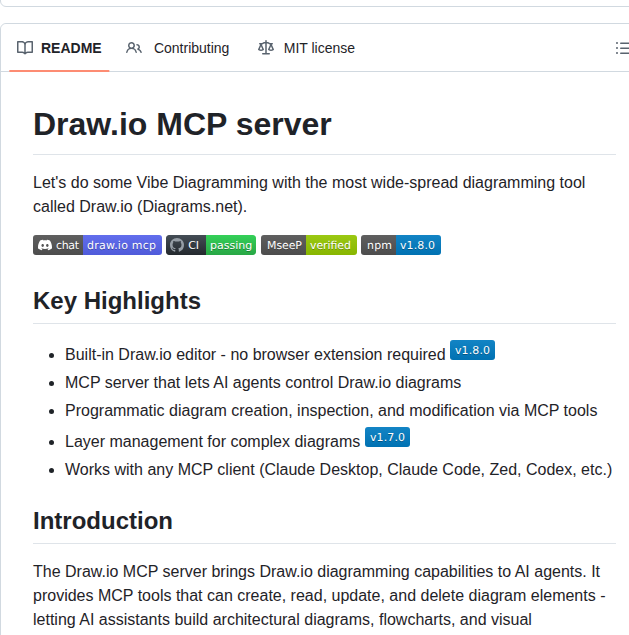Click 'MCP server that lets AI agents' bullet
629x635 pixels.
point(263,382)
